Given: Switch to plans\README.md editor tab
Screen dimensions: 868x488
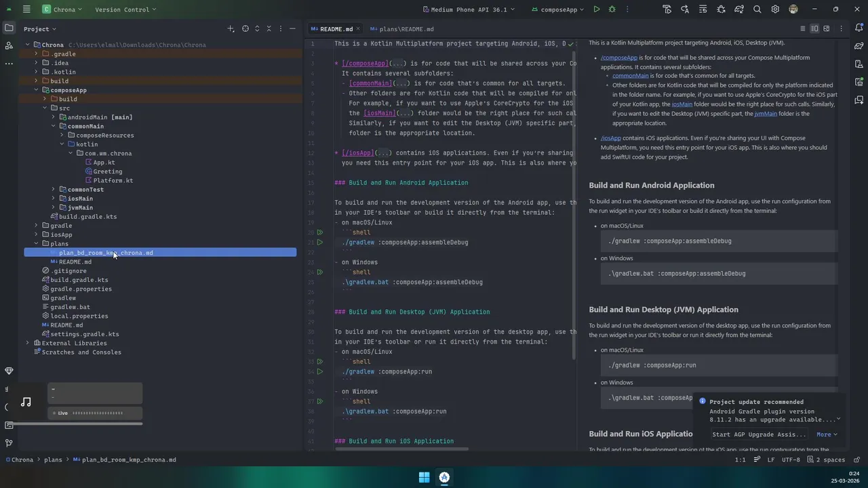Looking at the screenshot, I should 401,29.
